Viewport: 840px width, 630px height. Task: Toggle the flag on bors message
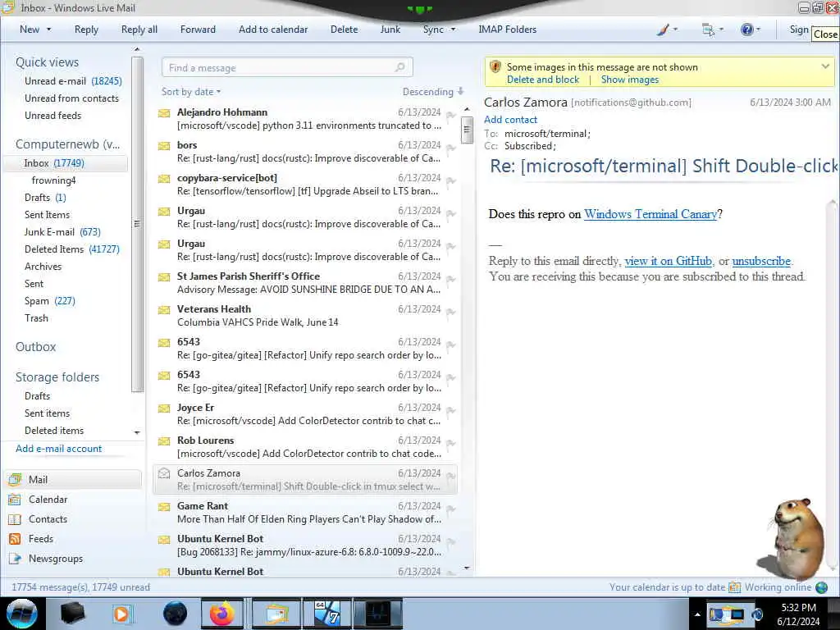click(x=451, y=148)
